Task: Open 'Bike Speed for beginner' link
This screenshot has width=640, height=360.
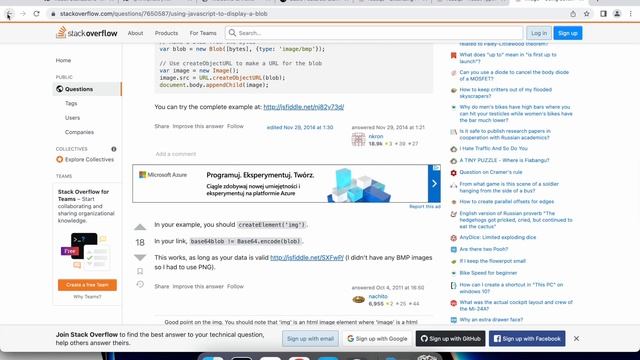Action: (x=488, y=273)
